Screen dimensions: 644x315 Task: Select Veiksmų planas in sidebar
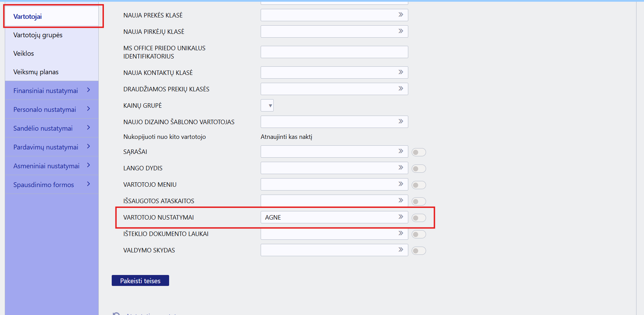click(x=36, y=72)
